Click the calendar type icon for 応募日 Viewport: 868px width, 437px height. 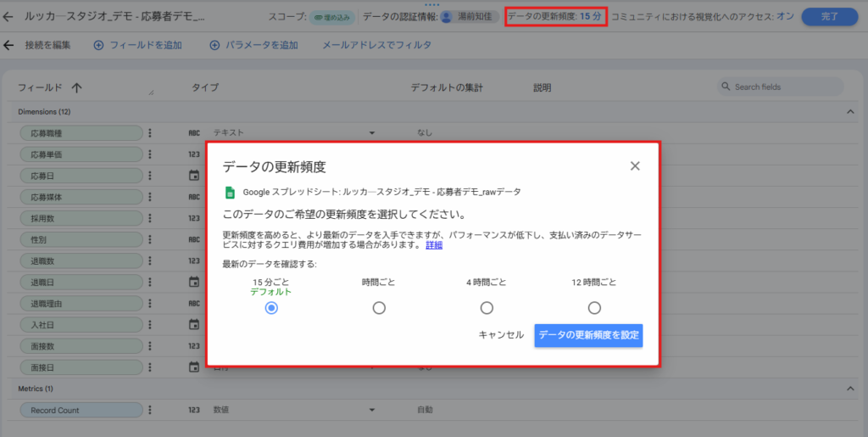(x=193, y=176)
